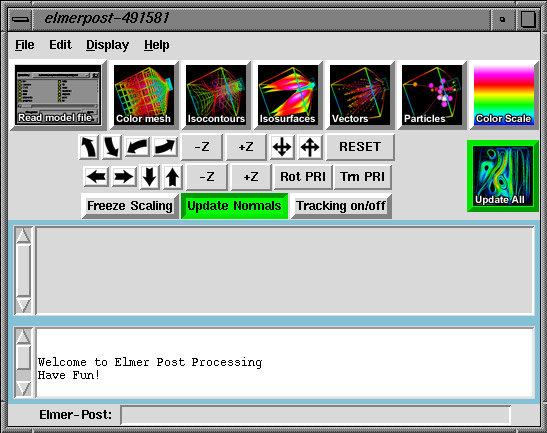Click the RESET button

pyautogui.click(x=360, y=147)
